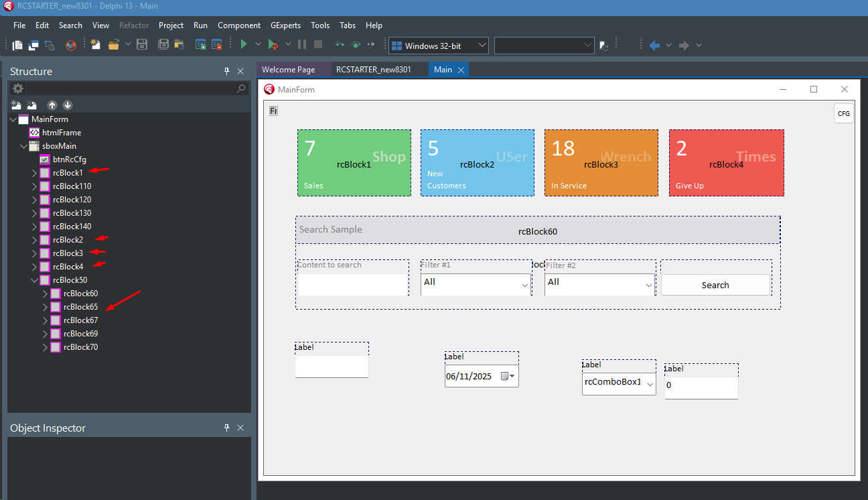Open the GExperts menu
This screenshot has width=868, height=500.
(285, 25)
